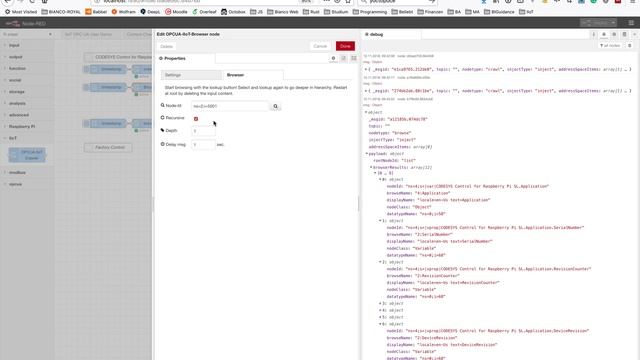640x360 pixels.
Task: Open the BiGuidance bookmarks folder
Action: pyautogui.click(x=499, y=12)
